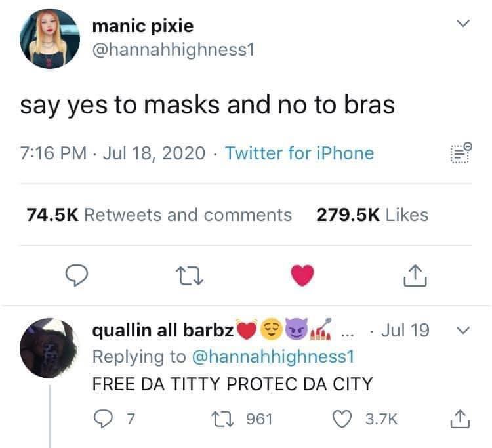This screenshot has height=448, width=492.
Task: Click share icon under the main tweet
Action: coord(415,275)
